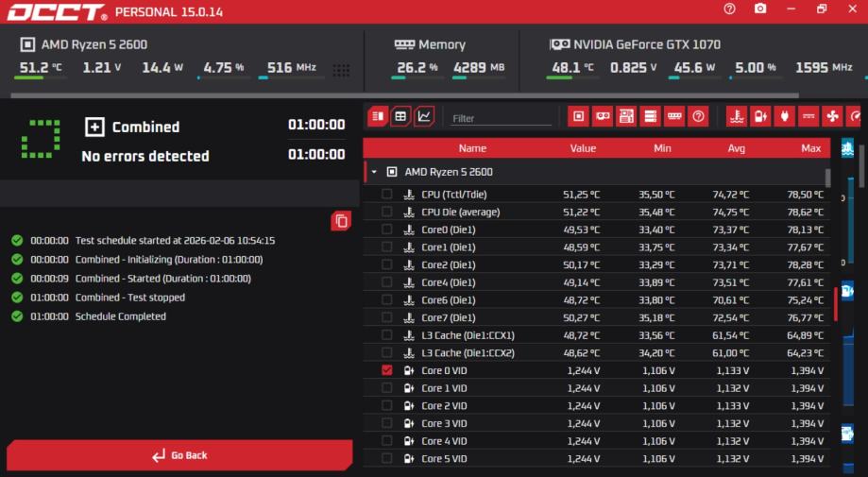Enable the CPU Die (average) checkbox
This screenshot has width=868, height=477.
(x=387, y=212)
